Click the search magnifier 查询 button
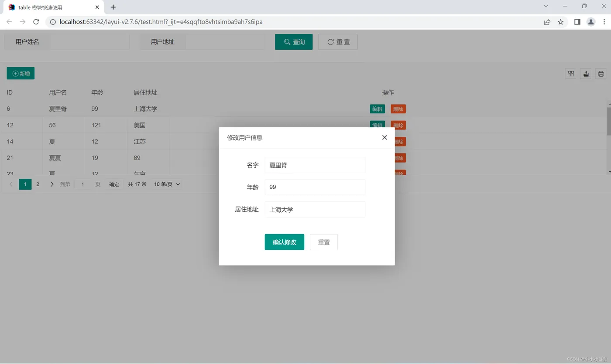611x364 pixels. (x=294, y=42)
